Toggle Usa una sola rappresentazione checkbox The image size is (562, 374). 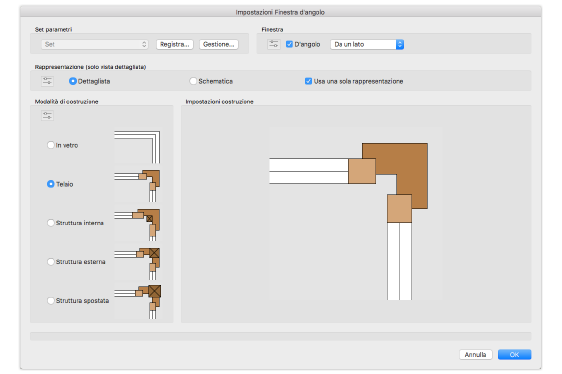point(308,81)
